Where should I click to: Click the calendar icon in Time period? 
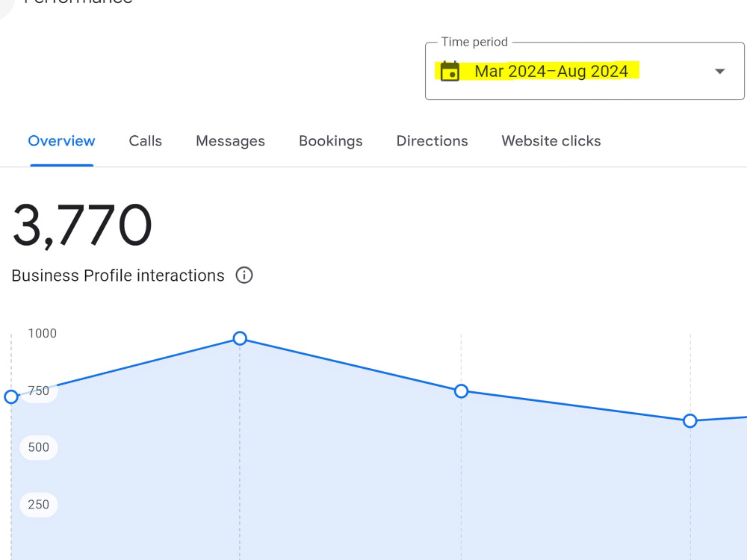450,72
